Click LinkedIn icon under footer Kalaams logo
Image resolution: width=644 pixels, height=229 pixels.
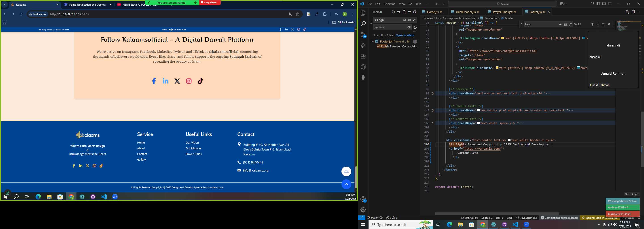(80, 166)
